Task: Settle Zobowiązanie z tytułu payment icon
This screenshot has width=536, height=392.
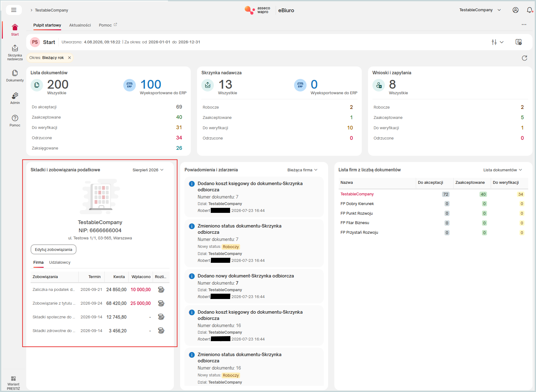Action: pos(161,303)
